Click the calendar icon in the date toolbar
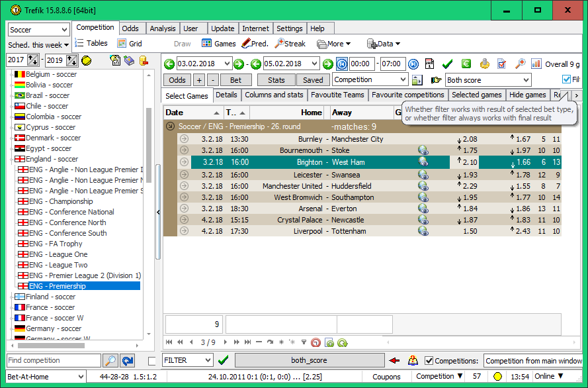This screenshot has height=388, width=588. coord(429,64)
